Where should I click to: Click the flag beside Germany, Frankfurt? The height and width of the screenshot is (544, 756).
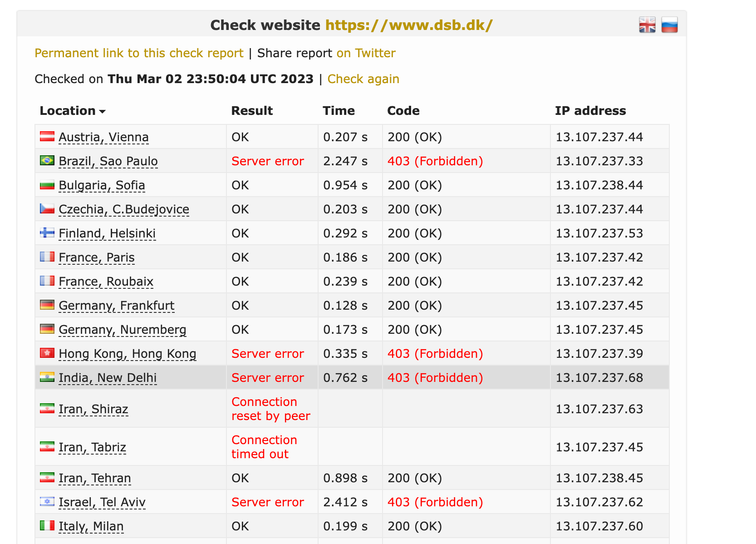pyautogui.click(x=47, y=305)
